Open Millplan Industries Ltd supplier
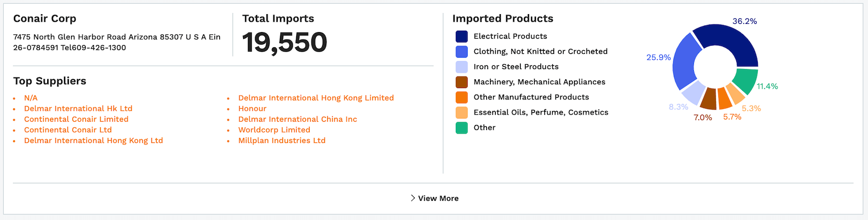 (282, 140)
